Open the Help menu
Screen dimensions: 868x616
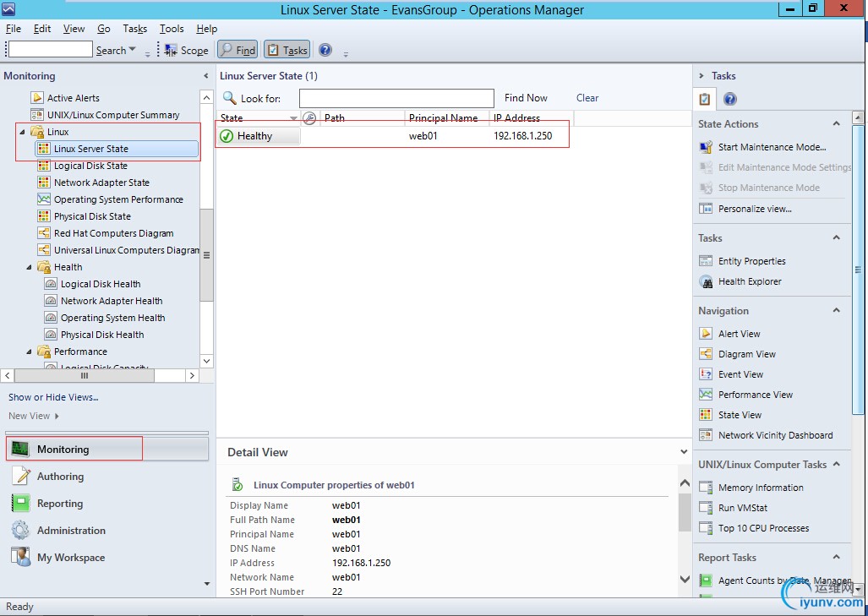(x=206, y=29)
